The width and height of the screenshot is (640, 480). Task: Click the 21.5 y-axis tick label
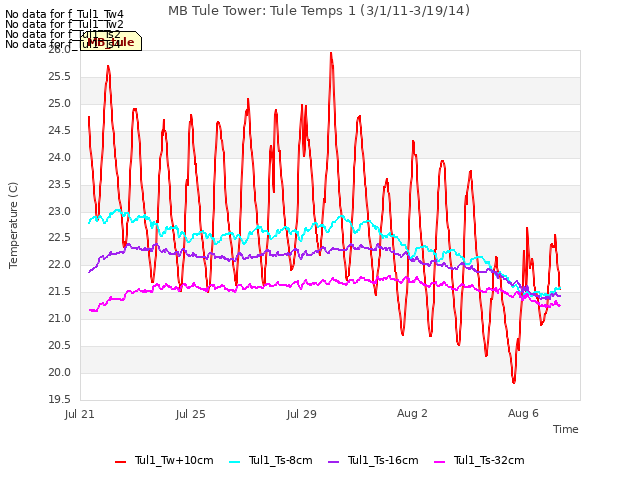point(60,291)
